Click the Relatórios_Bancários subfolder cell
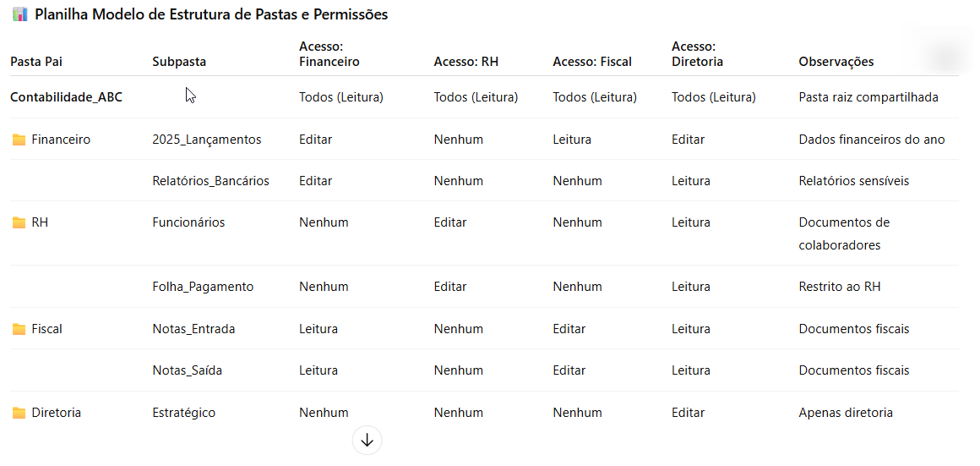 click(x=211, y=181)
